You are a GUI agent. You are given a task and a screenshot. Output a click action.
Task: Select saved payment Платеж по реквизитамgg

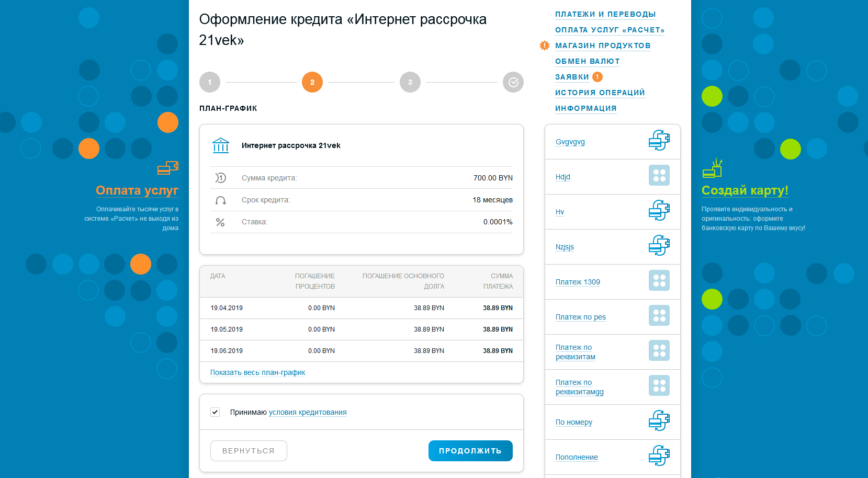(580, 387)
